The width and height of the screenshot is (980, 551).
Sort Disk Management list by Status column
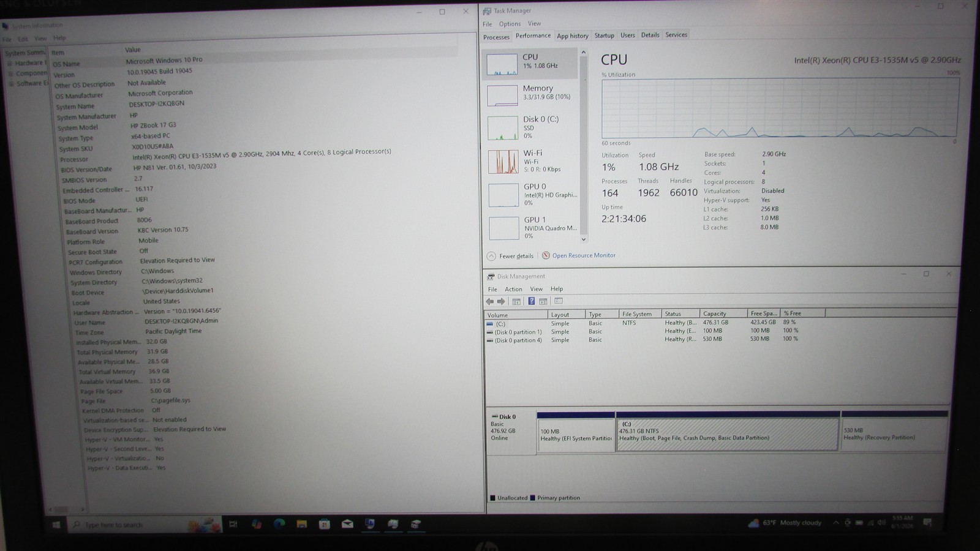click(680, 313)
